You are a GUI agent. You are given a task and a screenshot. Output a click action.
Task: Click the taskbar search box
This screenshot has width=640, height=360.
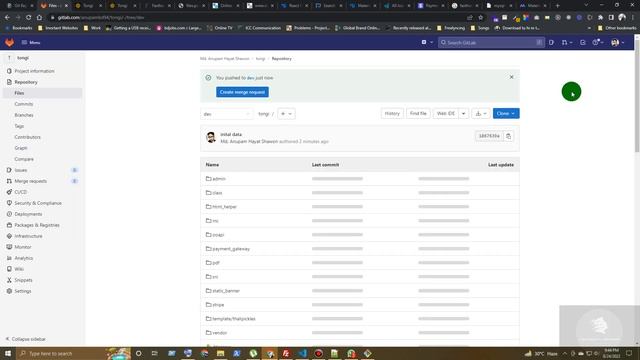pos(73,353)
